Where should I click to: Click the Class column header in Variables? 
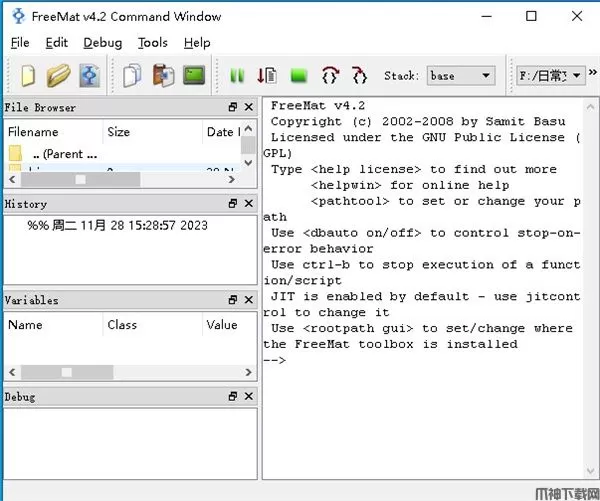click(152, 325)
